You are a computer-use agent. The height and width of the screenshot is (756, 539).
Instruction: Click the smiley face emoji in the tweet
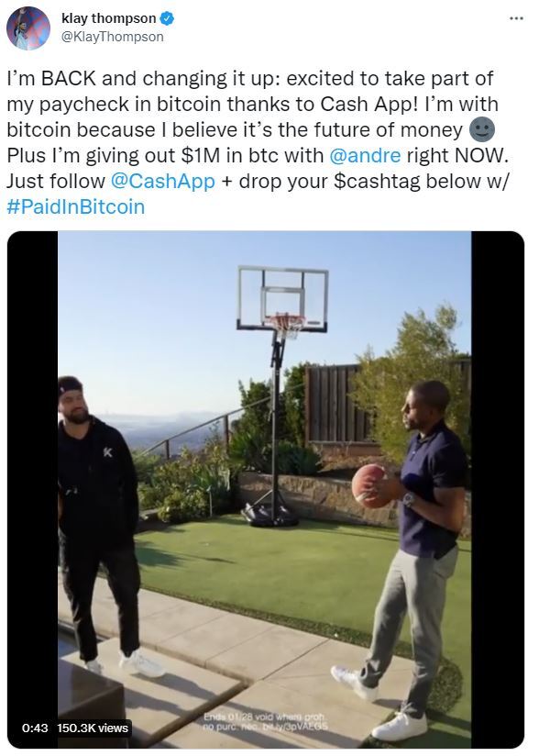pyautogui.click(x=481, y=129)
